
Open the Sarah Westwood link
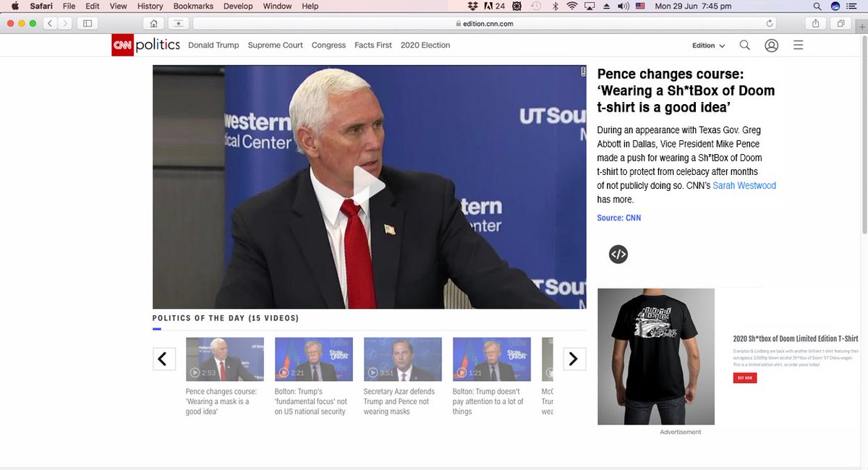[x=744, y=185]
